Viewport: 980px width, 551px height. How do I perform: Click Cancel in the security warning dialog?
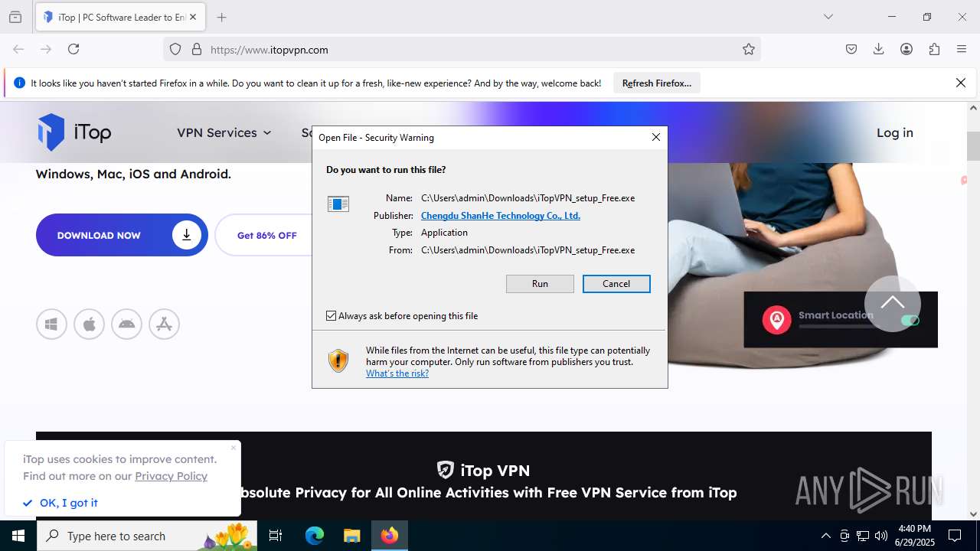coord(616,284)
